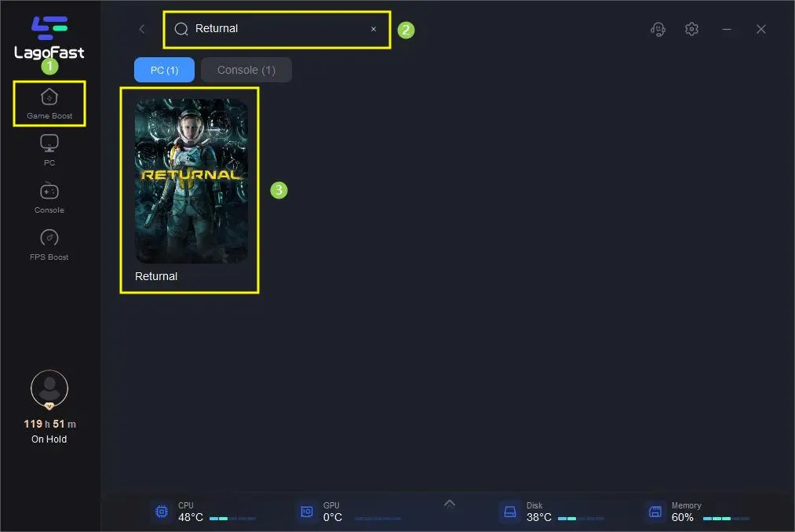Image resolution: width=795 pixels, height=532 pixels.
Task: Click the Returnal game title text
Action: [x=156, y=276]
